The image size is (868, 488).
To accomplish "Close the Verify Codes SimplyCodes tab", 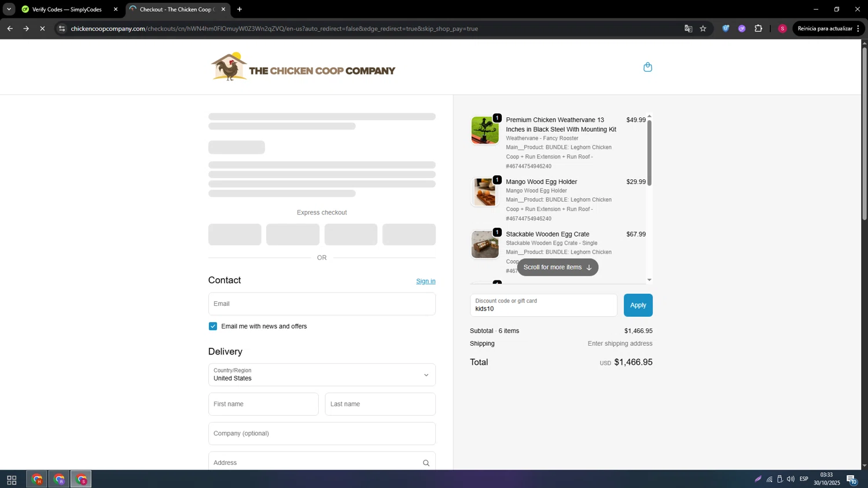I will pos(116,9).
